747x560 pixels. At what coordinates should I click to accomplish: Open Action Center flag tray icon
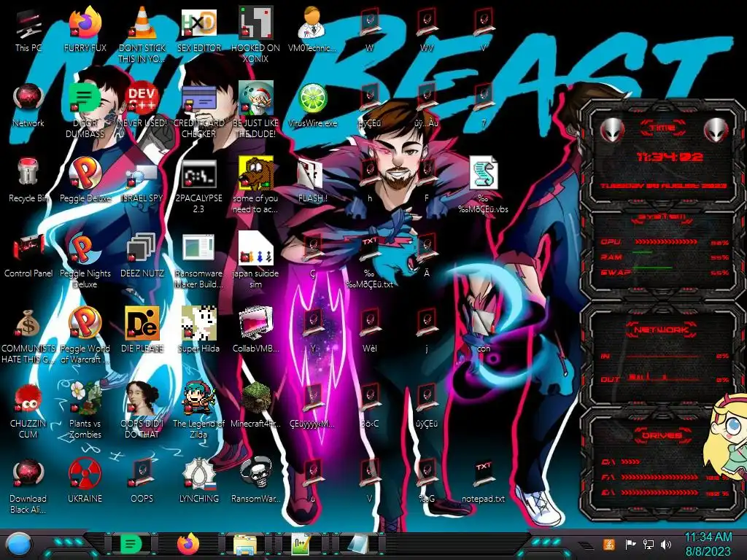pos(630,544)
